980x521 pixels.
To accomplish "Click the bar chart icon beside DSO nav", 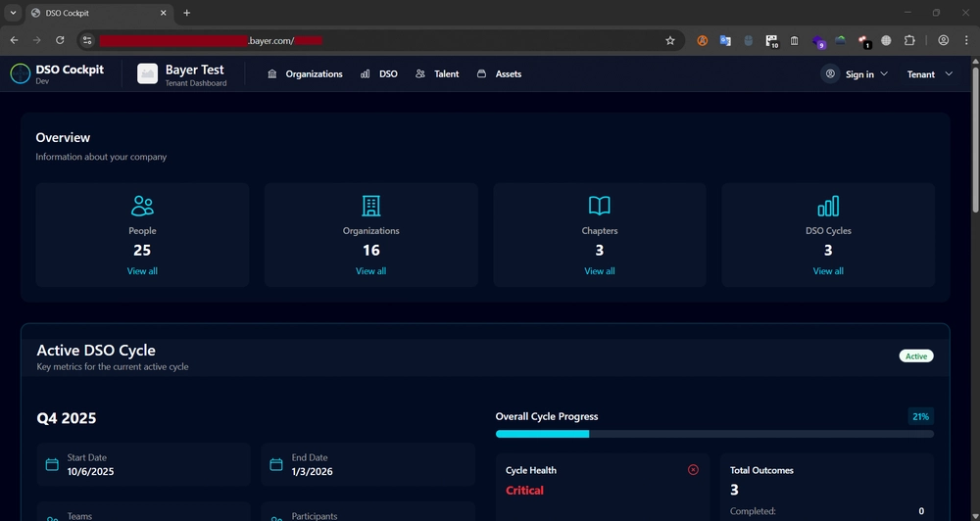I will click(x=365, y=73).
